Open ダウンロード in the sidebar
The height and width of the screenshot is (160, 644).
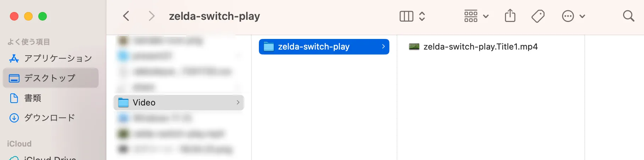pyautogui.click(x=50, y=118)
